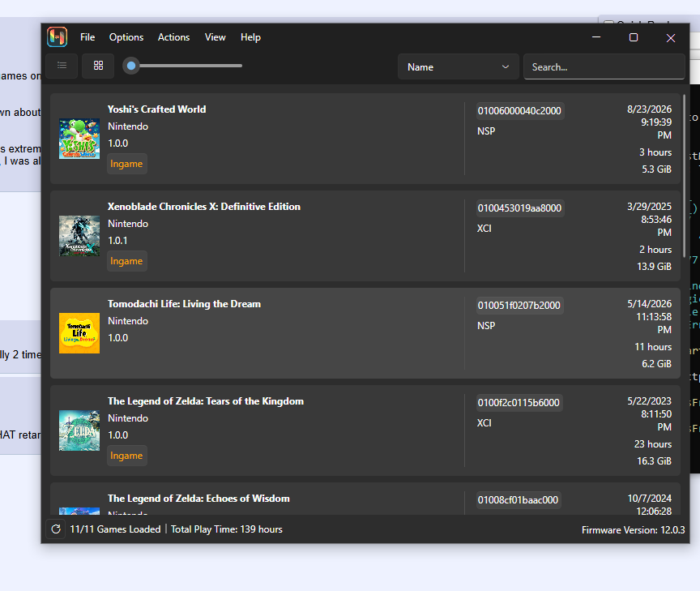700x591 pixels.
Task: Click Ingame status badge for Yoshi's Crafted World
Action: [126, 164]
